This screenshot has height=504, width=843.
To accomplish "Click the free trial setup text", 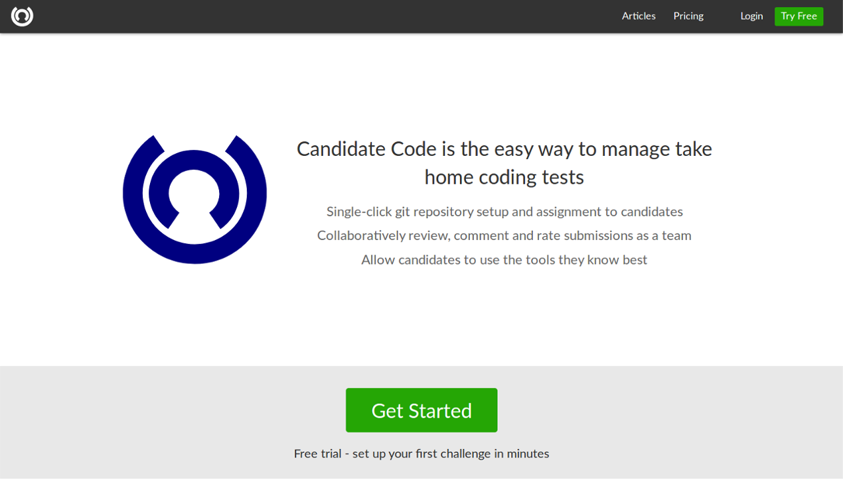I will (421, 453).
